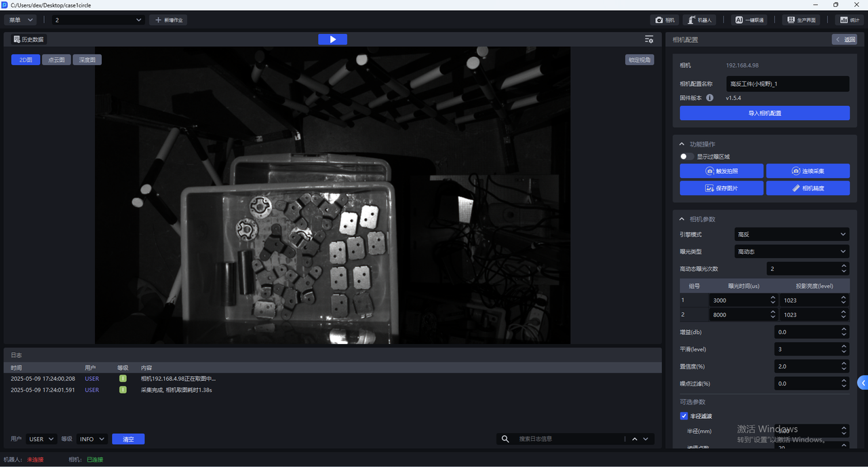Start 连续采集 continuous capture
The width and height of the screenshot is (868, 467).
point(808,171)
